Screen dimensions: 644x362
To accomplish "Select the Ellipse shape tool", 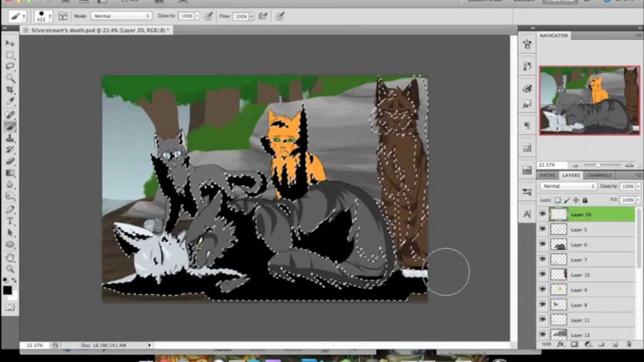I will (x=10, y=244).
